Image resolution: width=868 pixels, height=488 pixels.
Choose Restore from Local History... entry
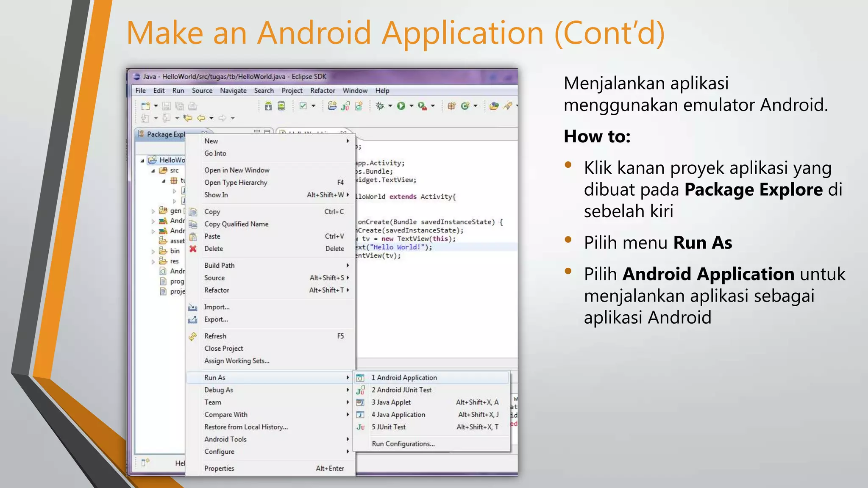pos(270,427)
